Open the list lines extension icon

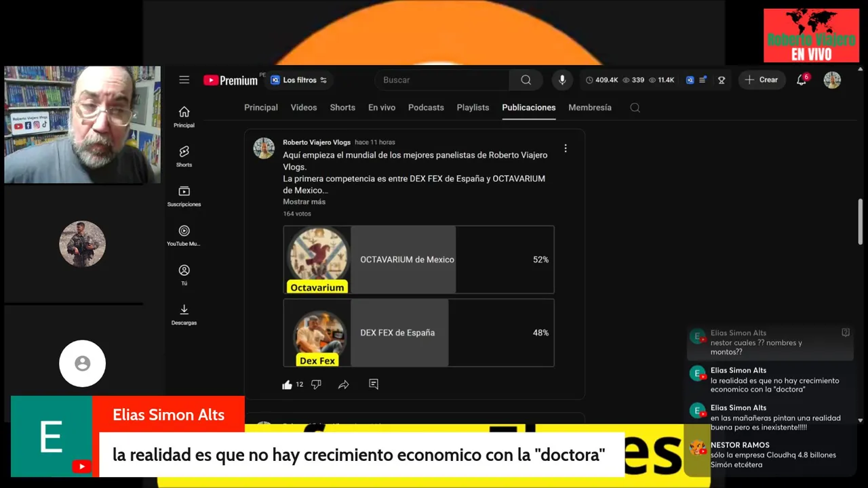[x=703, y=80]
